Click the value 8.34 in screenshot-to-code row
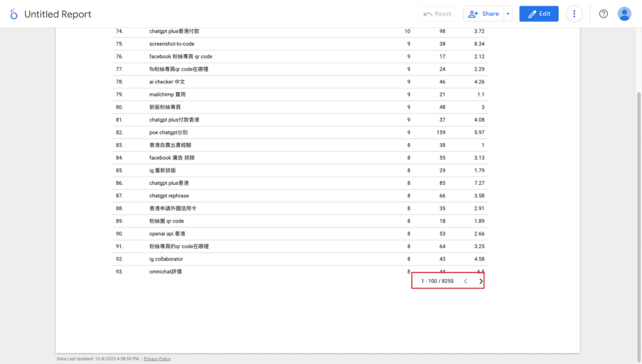 pos(479,44)
